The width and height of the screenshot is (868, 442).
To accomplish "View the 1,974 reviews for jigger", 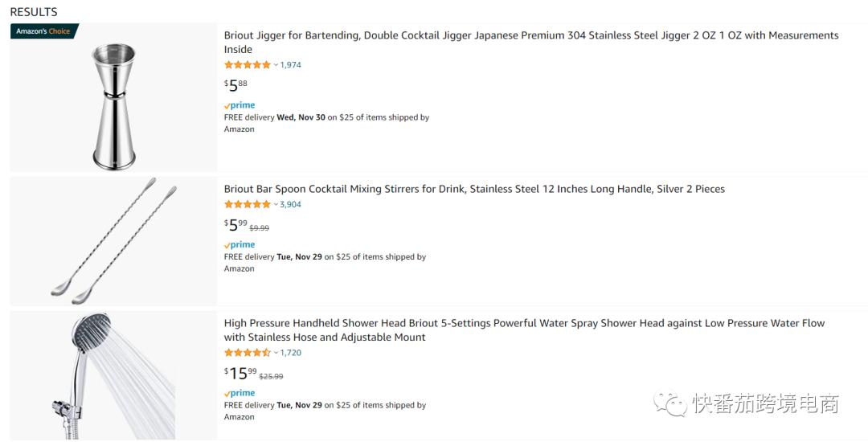I will (x=291, y=65).
